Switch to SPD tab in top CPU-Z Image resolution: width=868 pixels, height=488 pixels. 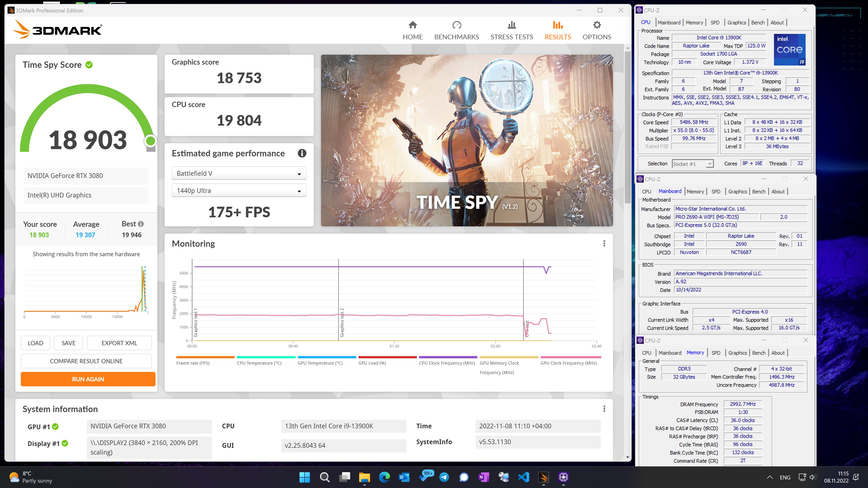click(715, 23)
